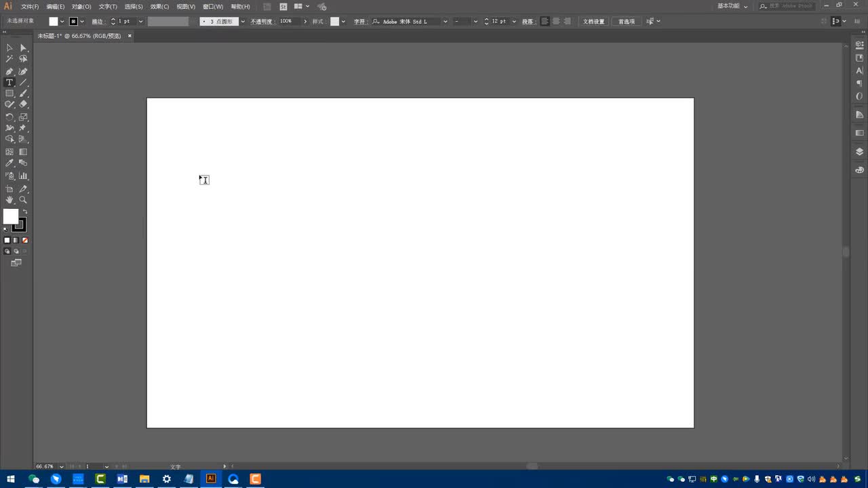Screen dimensions: 868x488
Task: Open the 基本功能 workspace switcher
Action: [732, 6]
